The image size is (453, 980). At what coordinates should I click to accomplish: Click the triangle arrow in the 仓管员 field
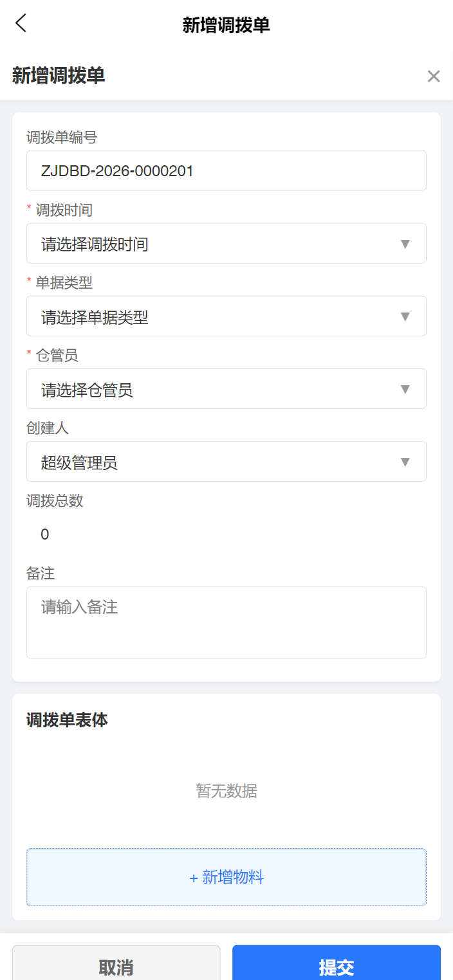click(405, 389)
